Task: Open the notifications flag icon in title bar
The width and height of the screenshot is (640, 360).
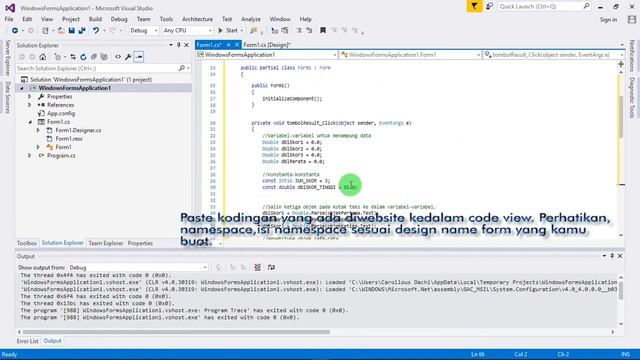Action: (474, 6)
